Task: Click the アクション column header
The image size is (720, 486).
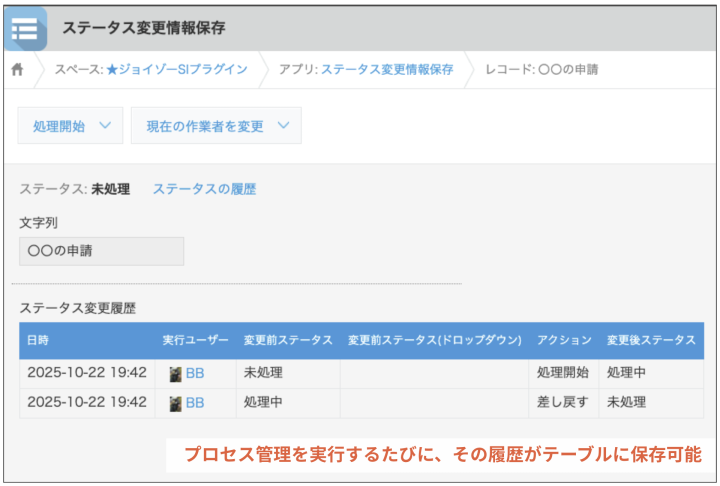Action: (x=564, y=340)
